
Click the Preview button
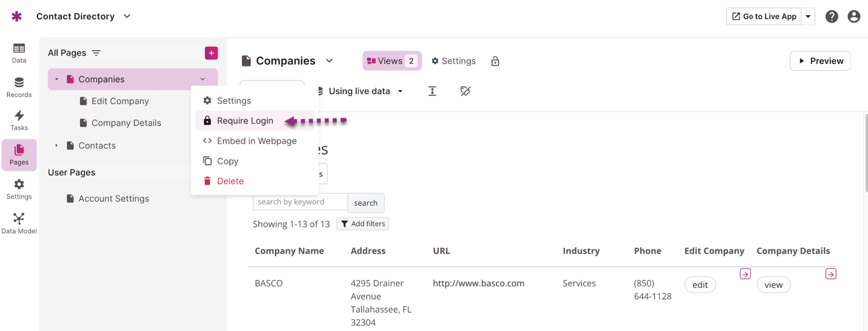pos(820,61)
